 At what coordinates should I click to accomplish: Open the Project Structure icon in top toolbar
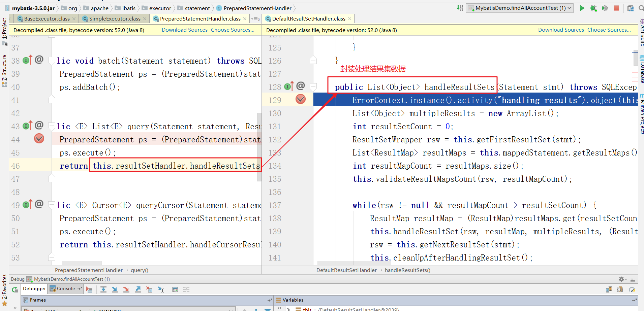point(631,8)
